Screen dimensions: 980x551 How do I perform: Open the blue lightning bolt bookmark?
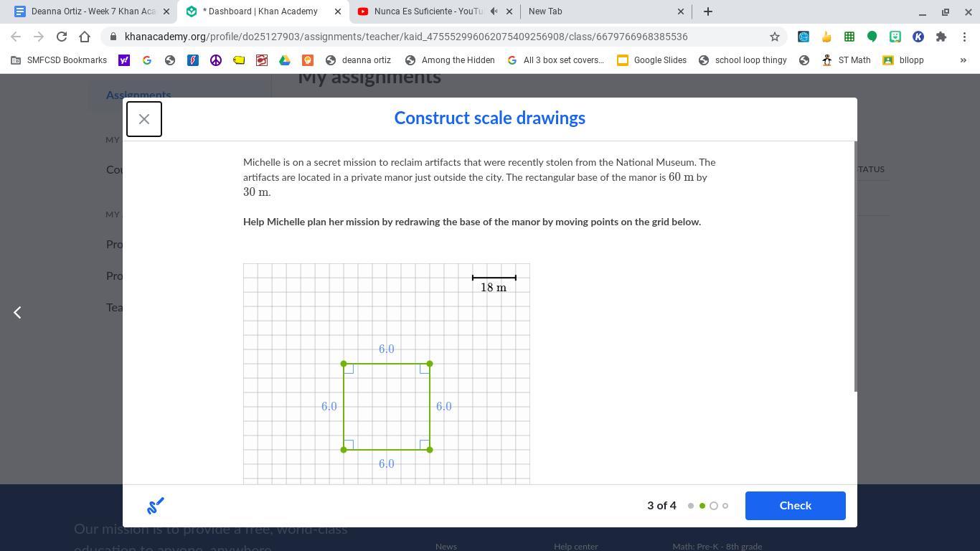pos(193,60)
